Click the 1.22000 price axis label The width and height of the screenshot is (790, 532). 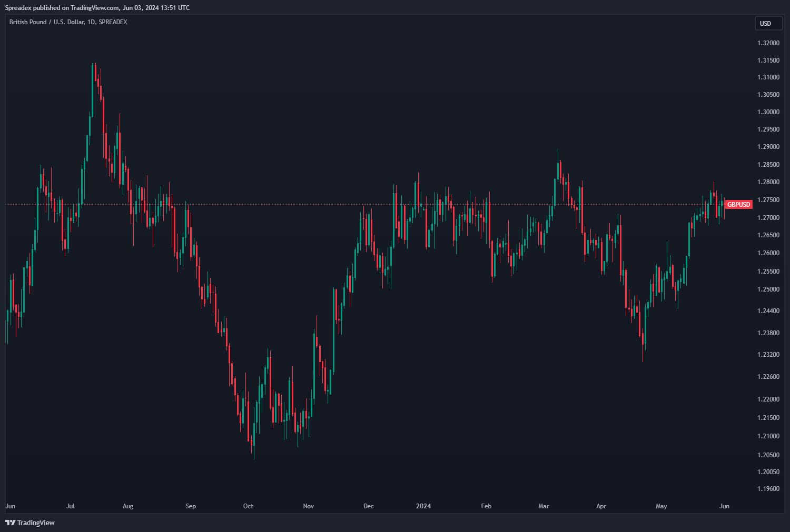(768, 399)
